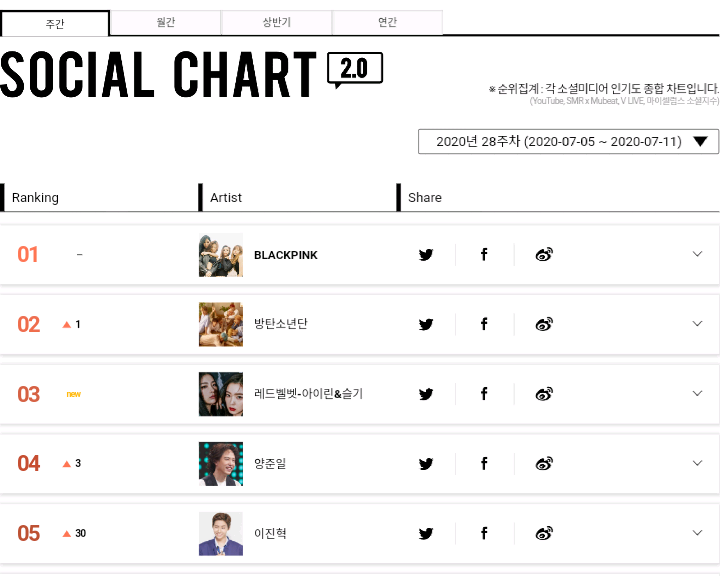720x576 pixels.
Task: Switch to the 월간 tab
Action: 166,23
